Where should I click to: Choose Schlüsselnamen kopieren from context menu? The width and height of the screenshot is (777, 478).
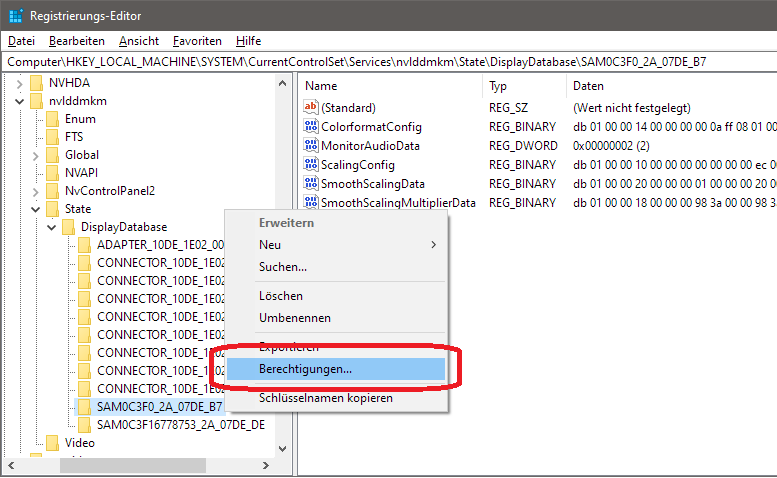click(x=326, y=398)
